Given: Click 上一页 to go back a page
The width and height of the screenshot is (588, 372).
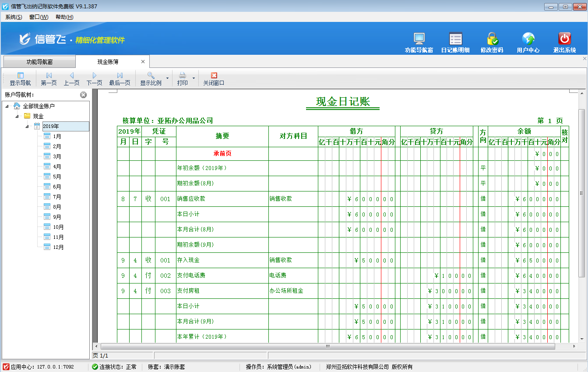Looking at the screenshot, I should [x=71, y=78].
